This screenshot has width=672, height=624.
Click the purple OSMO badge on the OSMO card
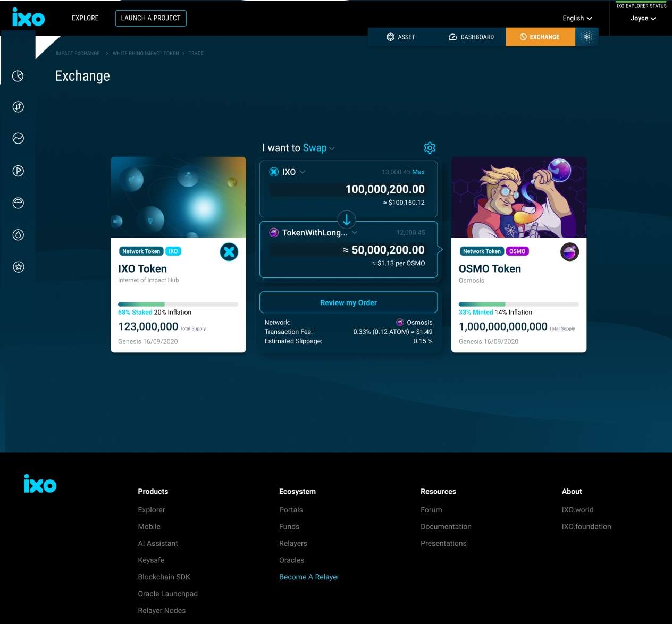pos(517,251)
